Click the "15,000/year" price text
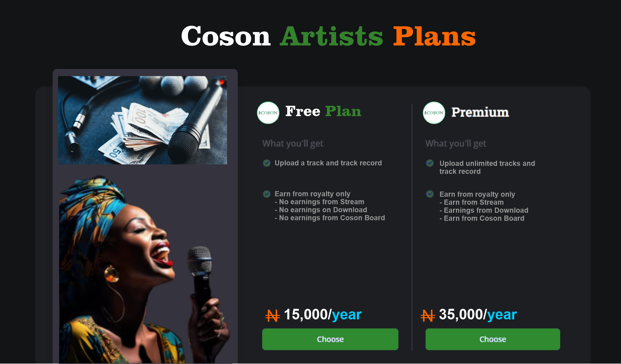 tap(323, 315)
